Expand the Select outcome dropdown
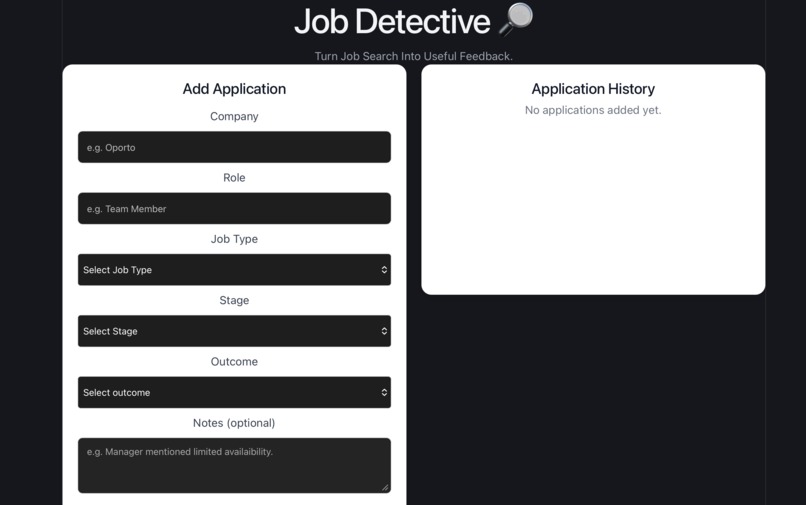The image size is (806, 505). pos(234,392)
